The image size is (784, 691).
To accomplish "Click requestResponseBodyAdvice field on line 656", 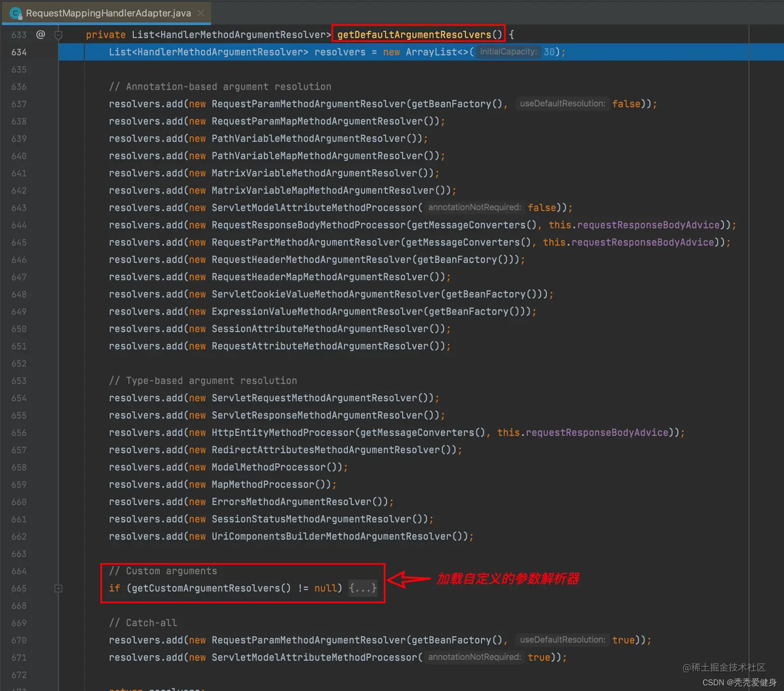I will (x=597, y=433).
